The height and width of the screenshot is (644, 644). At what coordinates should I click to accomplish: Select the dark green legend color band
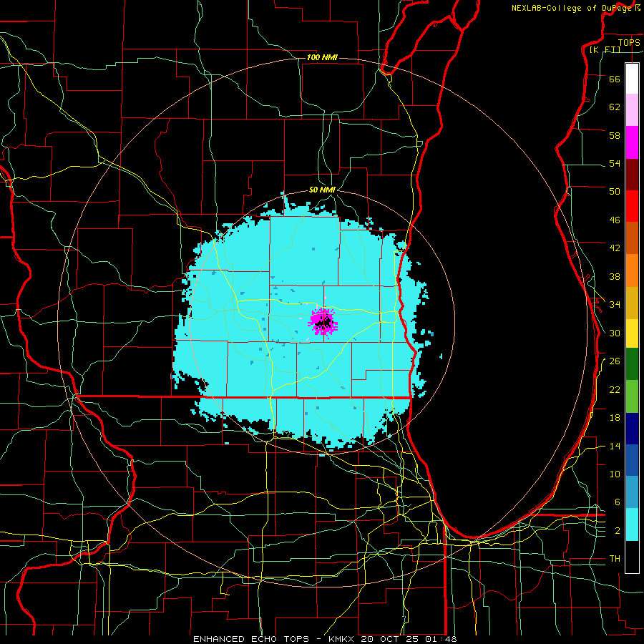pyautogui.click(x=632, y=364)
